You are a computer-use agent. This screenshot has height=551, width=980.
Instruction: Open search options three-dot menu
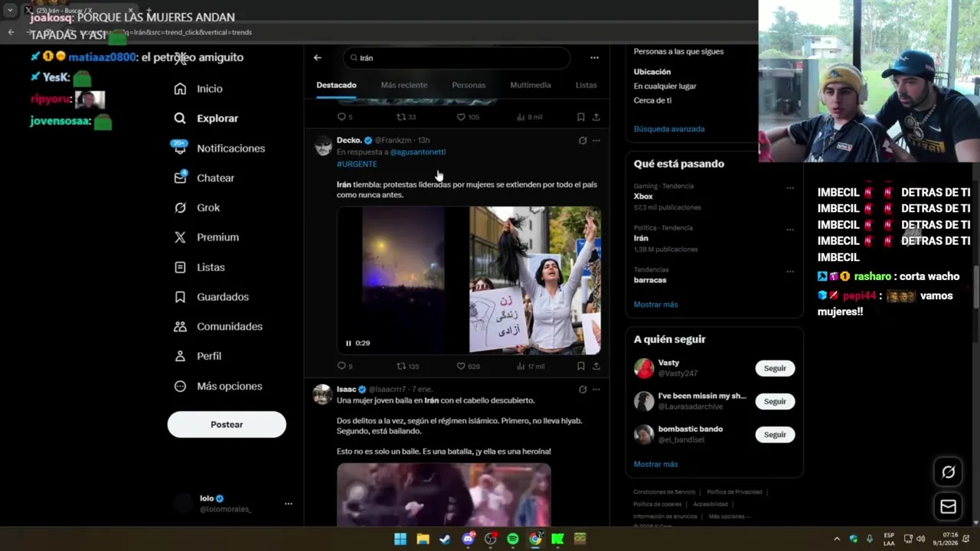(594, 57)
